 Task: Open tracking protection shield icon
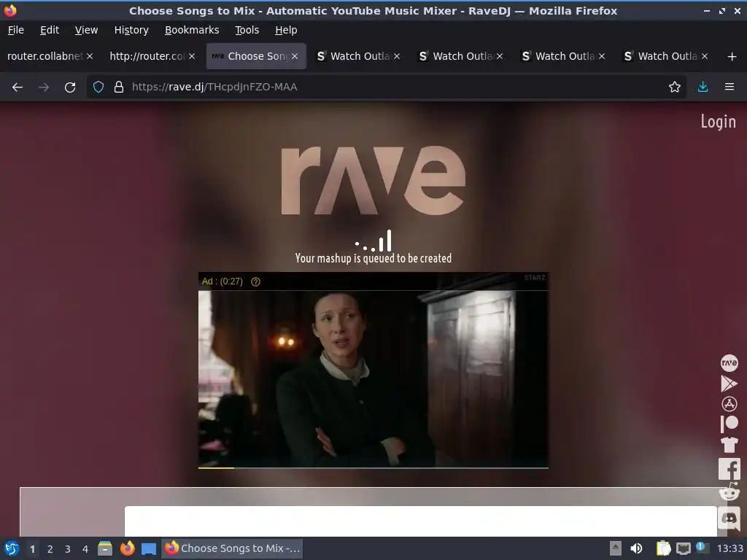pyautogui.click(x=98, y=87)
